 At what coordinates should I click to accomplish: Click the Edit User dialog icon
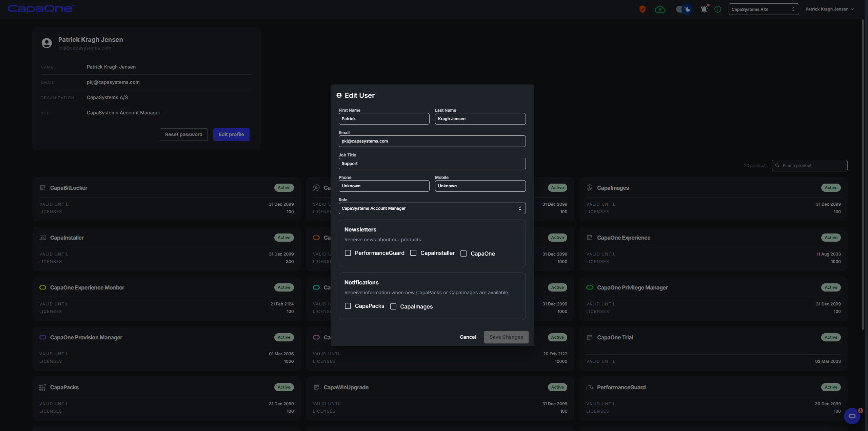click(x=339, y=95)
